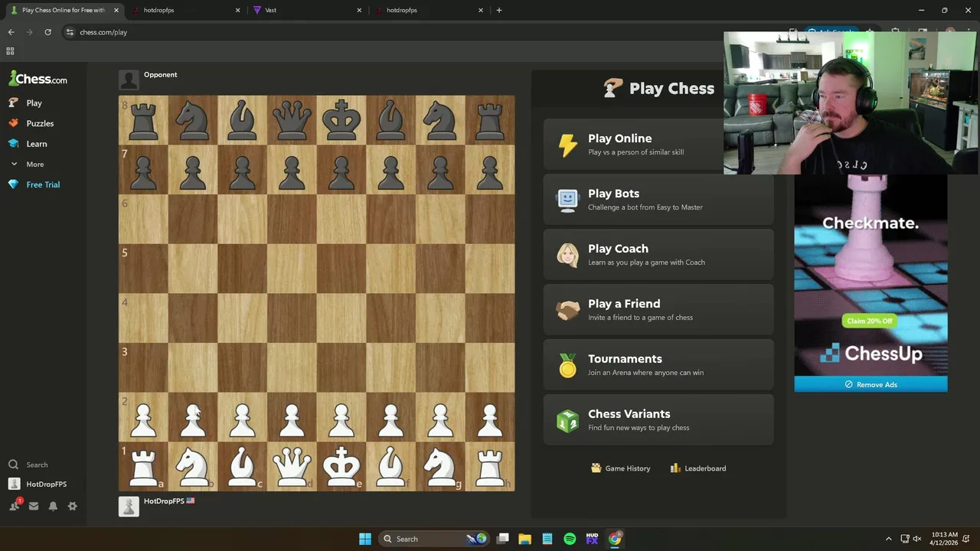Reload the chess.com page
Image resolution: width=980 pixels, height=551 pixels.
click(x=47, y=32)
